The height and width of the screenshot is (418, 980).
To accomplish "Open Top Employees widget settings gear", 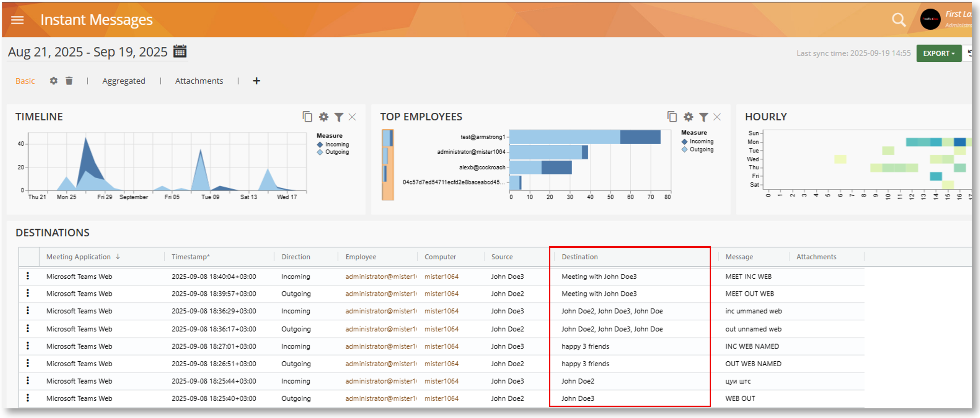I will pyautogui.click(x=688, y=117).
